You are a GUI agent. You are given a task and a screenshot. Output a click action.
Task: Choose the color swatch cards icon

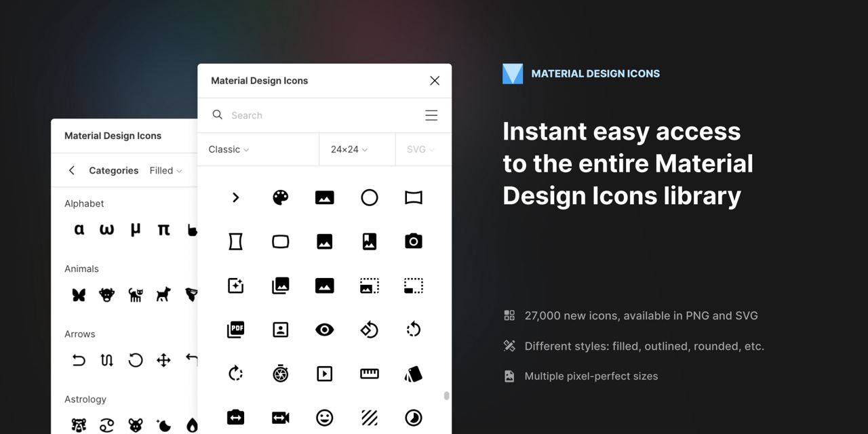[414, 374]
